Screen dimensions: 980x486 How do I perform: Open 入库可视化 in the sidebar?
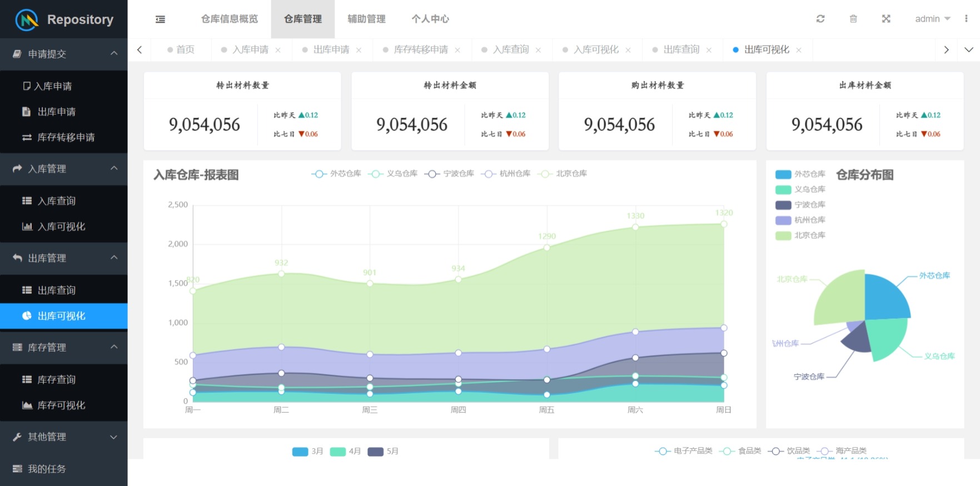[x=63, y=227]
